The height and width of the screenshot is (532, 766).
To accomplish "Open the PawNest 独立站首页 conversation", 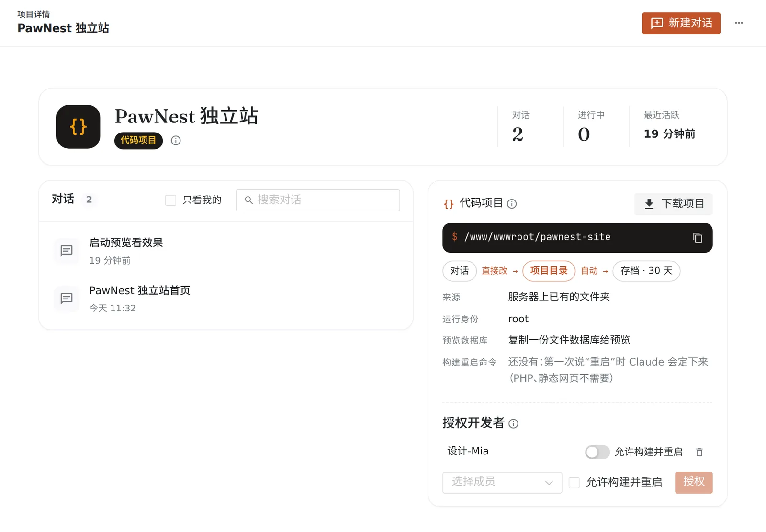I will point(226,299).
